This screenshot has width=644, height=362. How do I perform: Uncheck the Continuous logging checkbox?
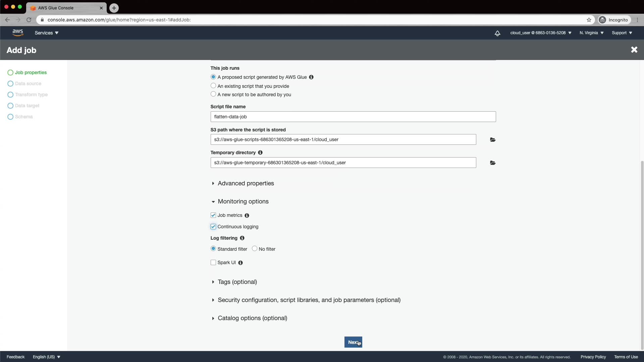[x=213, y=227]
